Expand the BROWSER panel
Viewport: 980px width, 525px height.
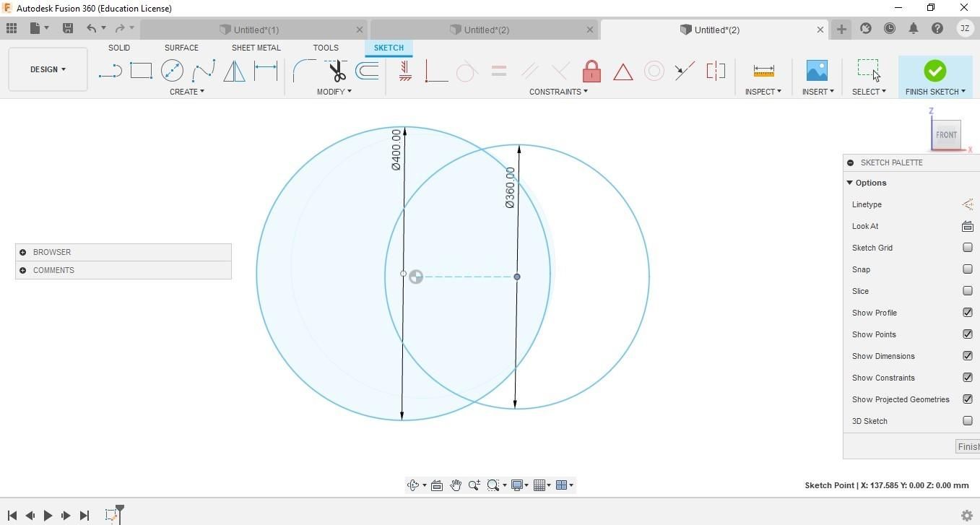23,252
